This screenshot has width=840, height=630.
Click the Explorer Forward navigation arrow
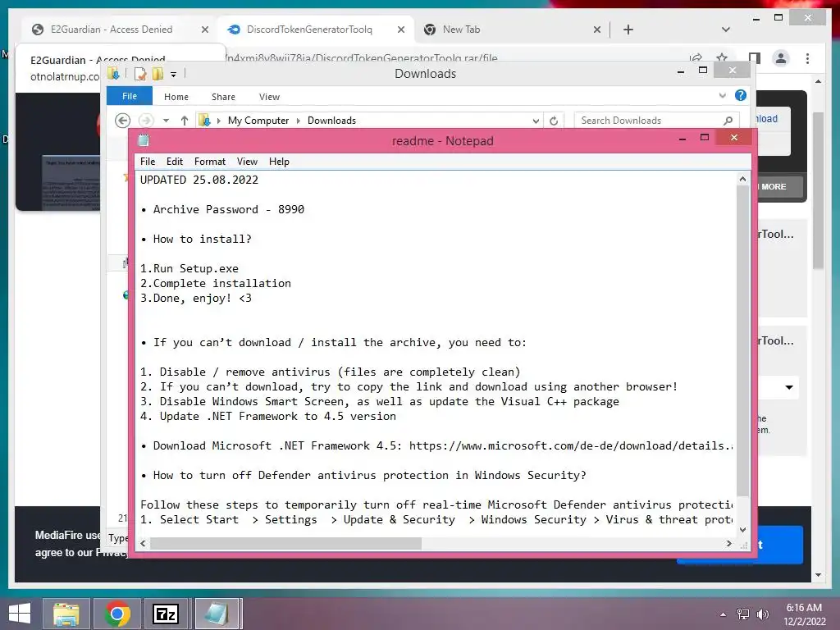(x=146, y=121)
